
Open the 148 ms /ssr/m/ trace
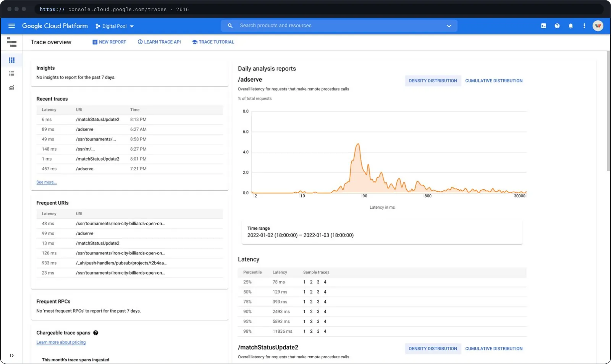click(x=130, y=149)
